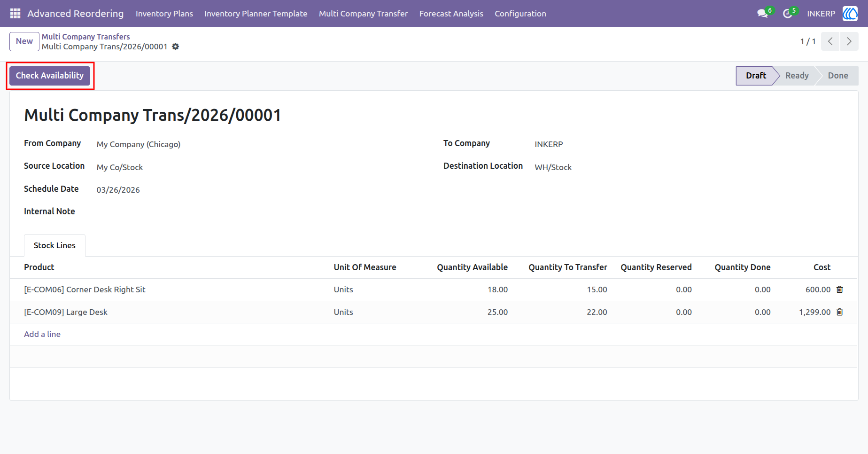Viewport: 868px width, 454px height.
Task: Open Multi Company Transfer menu
Action: coord(364,14)
